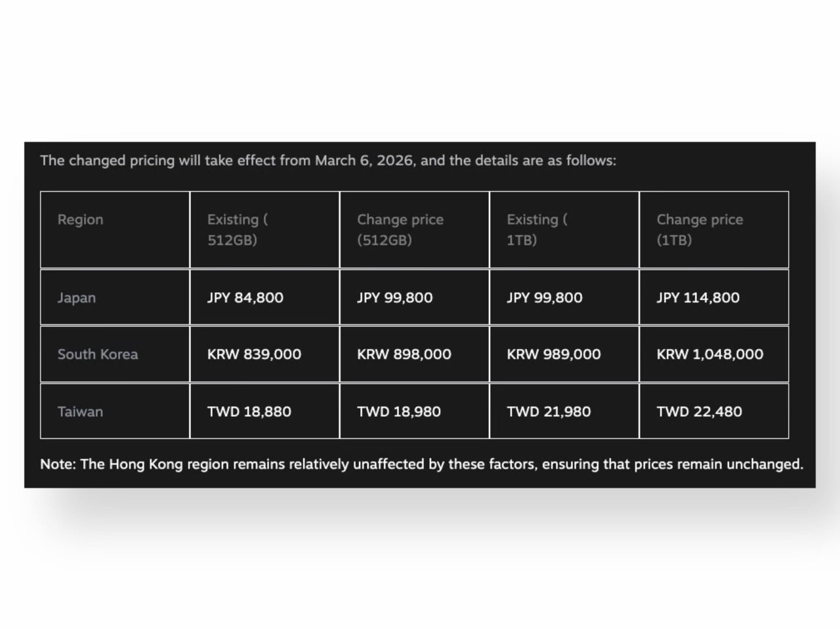Click the JPY 84,800 price cell
Image resolution: width=840 pixels, height=630 pixels.
click(x=245, y=297)
